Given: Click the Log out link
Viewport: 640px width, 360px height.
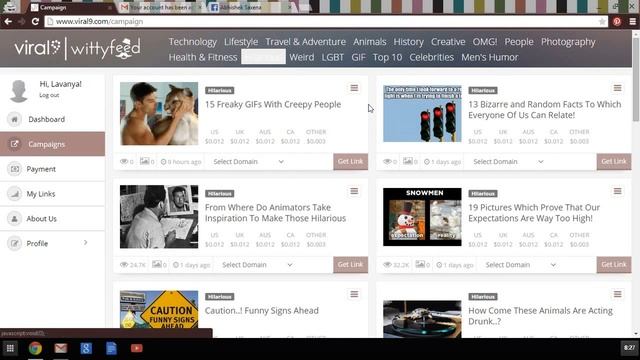Looking at the screenshot, I should 49,95.
